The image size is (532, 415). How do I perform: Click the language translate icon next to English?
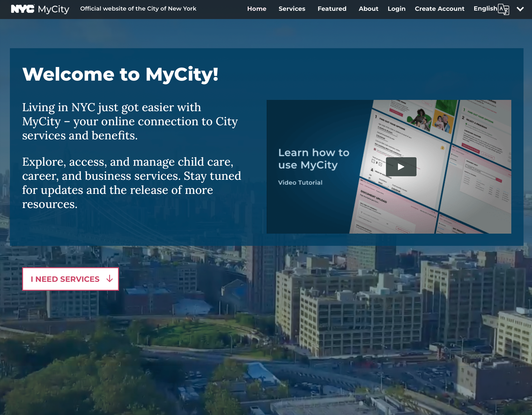(504, 10)
